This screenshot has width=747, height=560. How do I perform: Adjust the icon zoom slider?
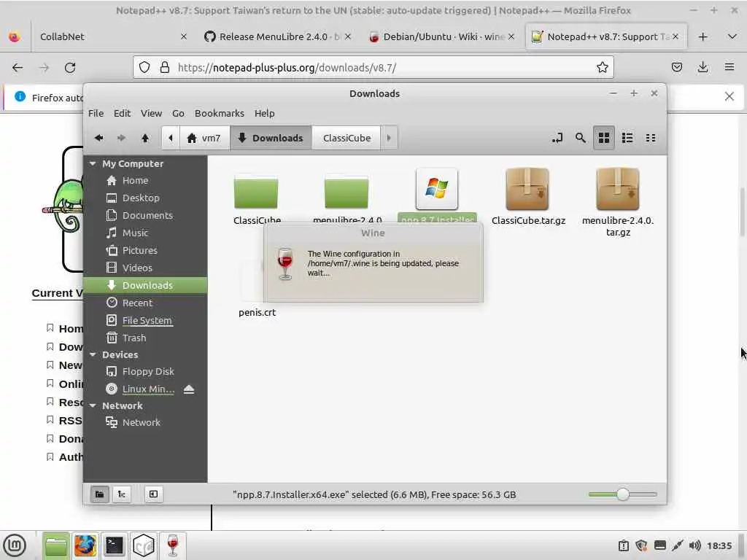(623, 494)
